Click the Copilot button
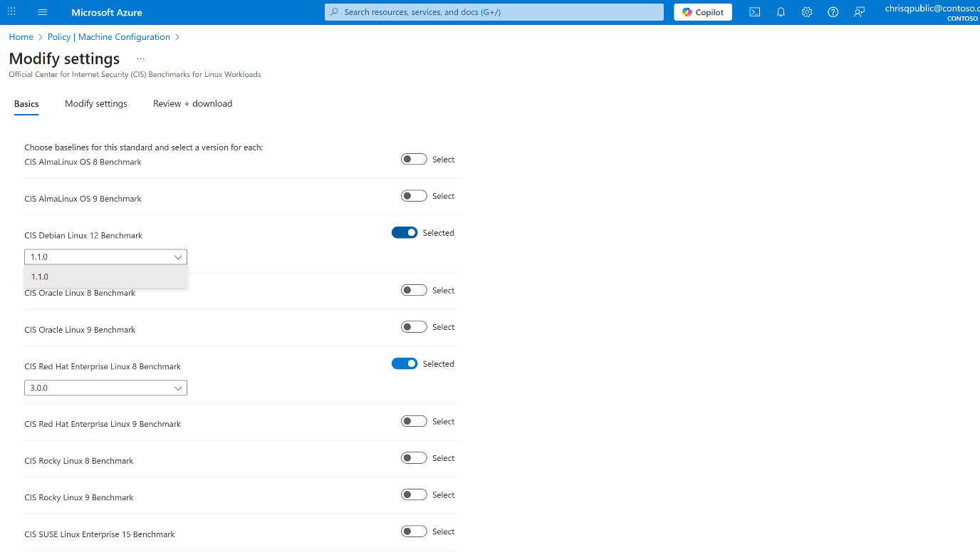This screenshot has width=980, height=555. (x=703, y=12)
